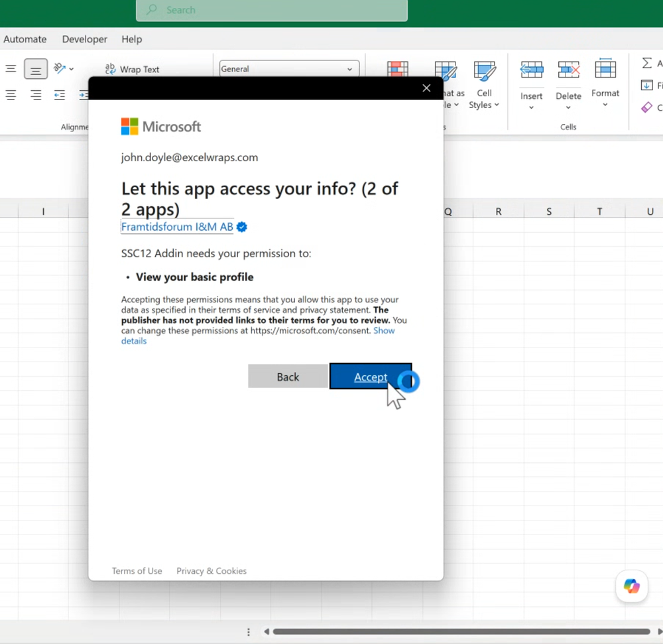This screenshot has height=644, width=663.
Task: Click the Format as Table icon
Action: (446, 70)
